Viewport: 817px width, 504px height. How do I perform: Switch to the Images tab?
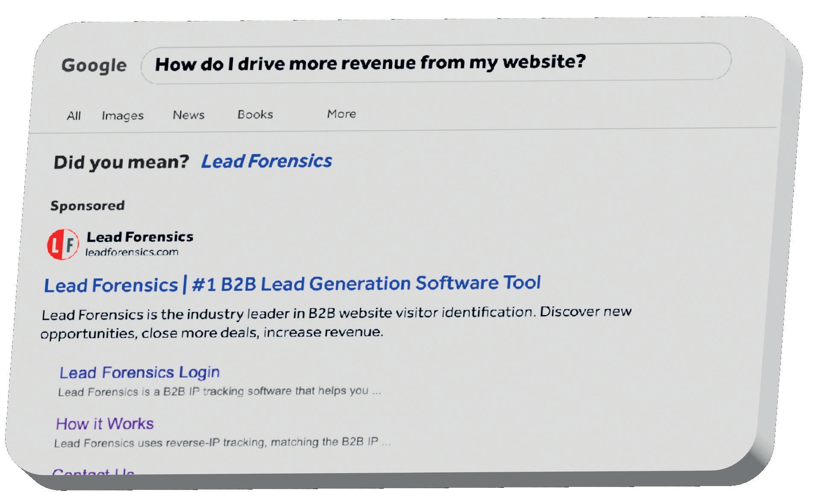[x=123, y=116]
